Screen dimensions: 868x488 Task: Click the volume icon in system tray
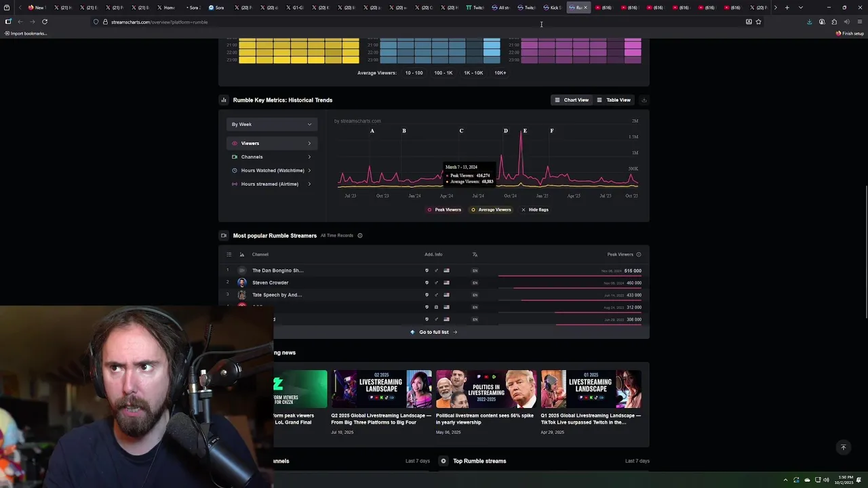826,480
